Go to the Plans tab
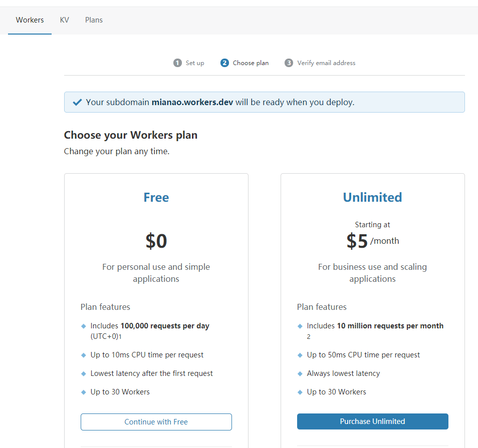 tap(94, 20)
